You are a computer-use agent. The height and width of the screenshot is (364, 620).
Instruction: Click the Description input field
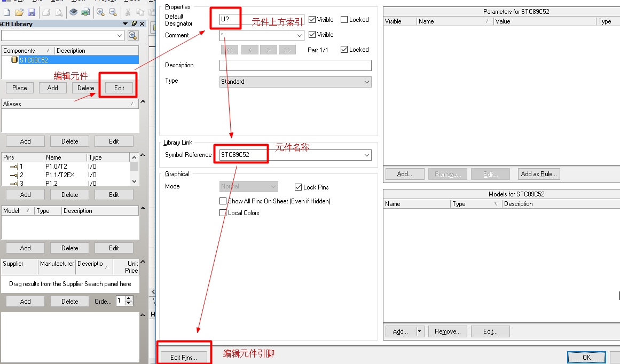click(x=295, y=65)
